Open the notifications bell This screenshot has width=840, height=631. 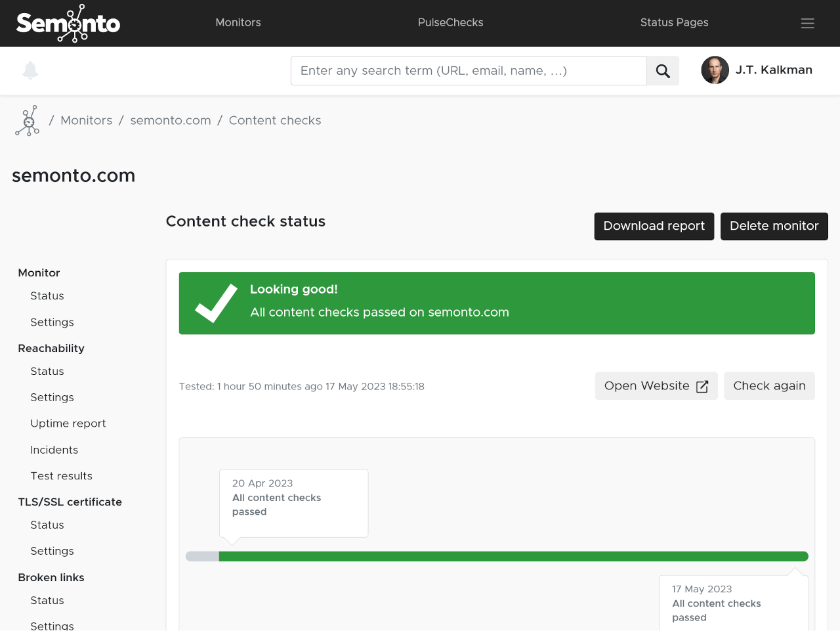(30, 70)
